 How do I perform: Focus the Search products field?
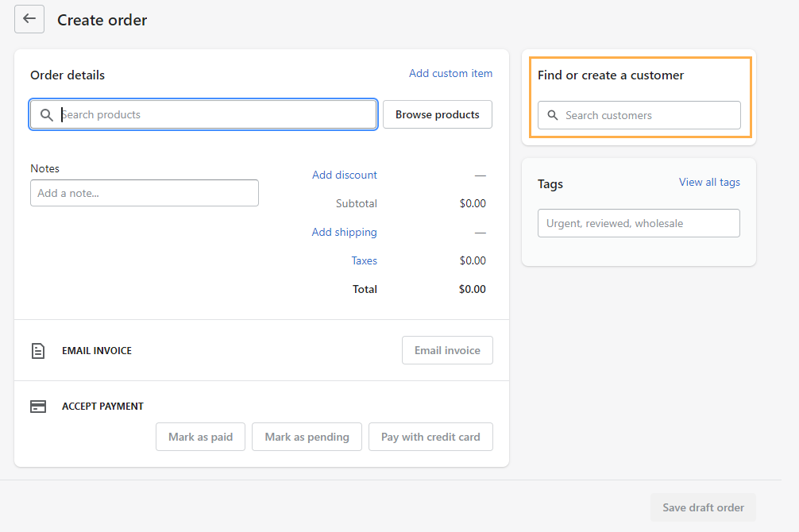click(x=214, y=115)
